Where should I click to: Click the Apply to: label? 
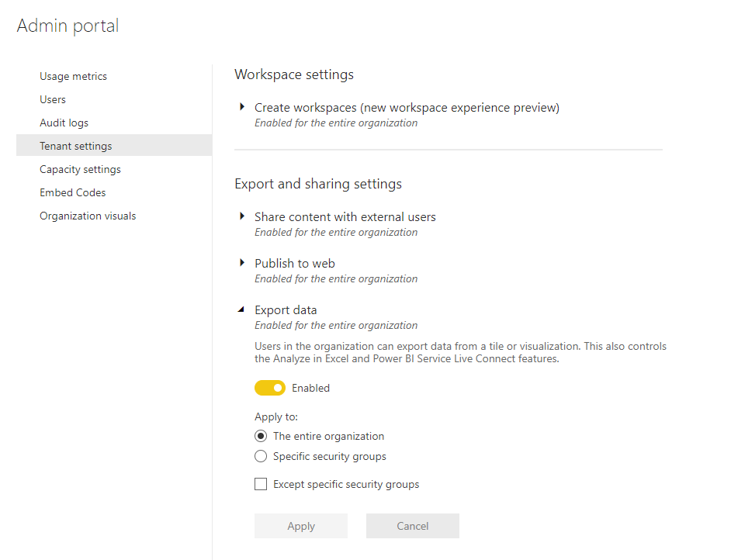tap(276, 417)
